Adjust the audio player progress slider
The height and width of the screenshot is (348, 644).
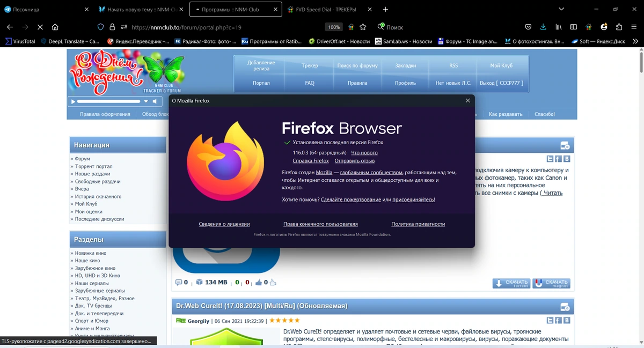[108, 101]
